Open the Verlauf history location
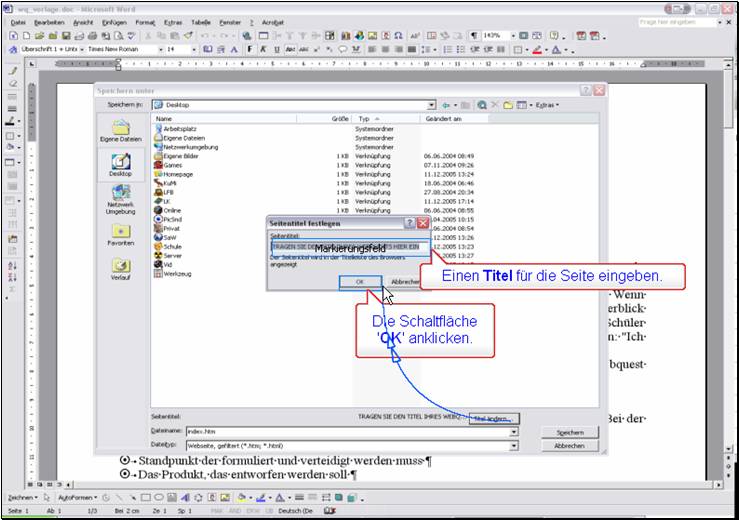Viewport: 739px width, 520px height. [121, 268]
